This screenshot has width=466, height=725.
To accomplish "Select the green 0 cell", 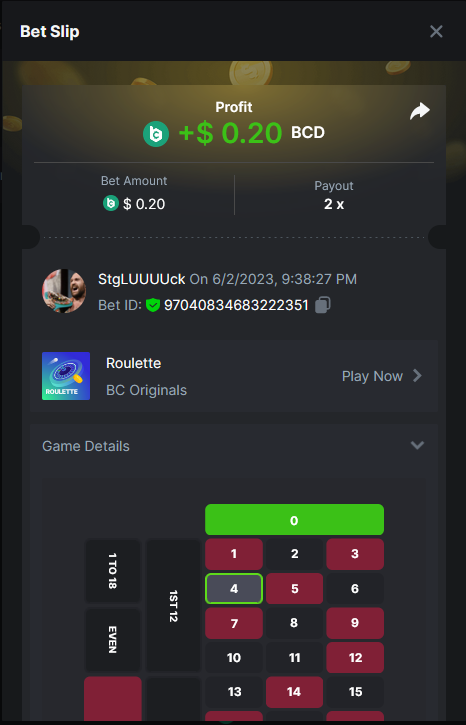I will pyautogui.click(x=294, y=520).
